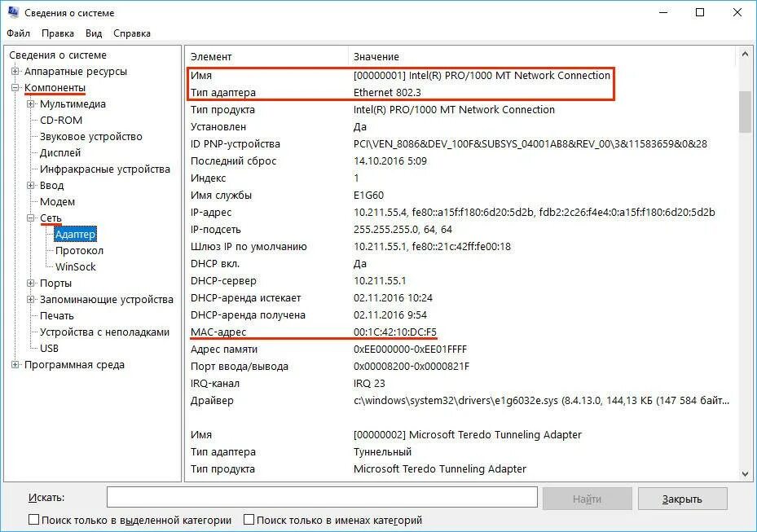
Task: Expand Программная среда node
Action: (15, 365)
